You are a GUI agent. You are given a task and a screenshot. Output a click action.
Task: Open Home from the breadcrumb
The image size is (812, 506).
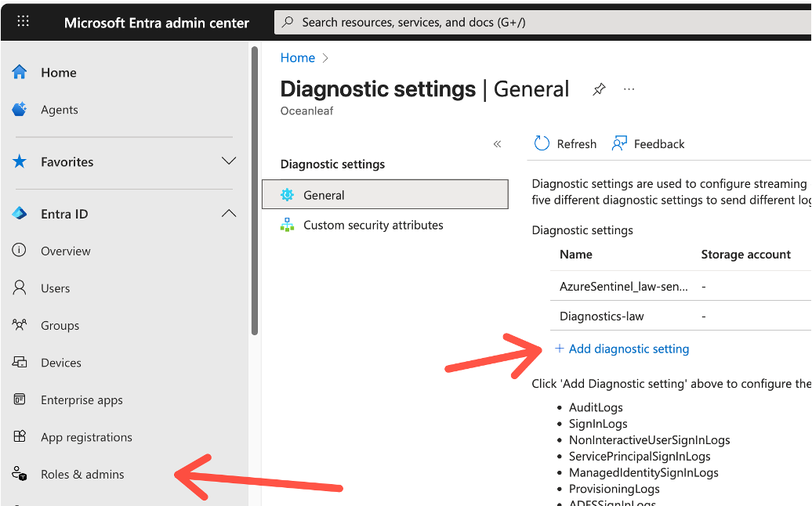click(297, 57)
